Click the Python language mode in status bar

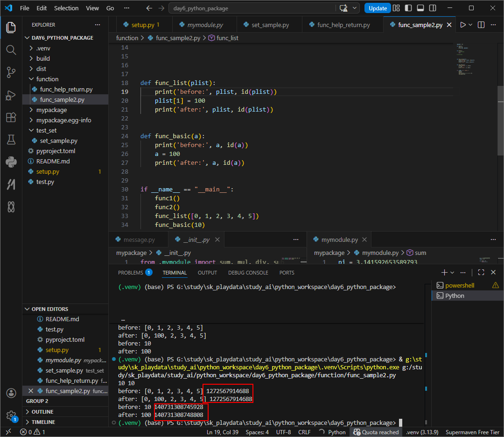coord(336,432)
